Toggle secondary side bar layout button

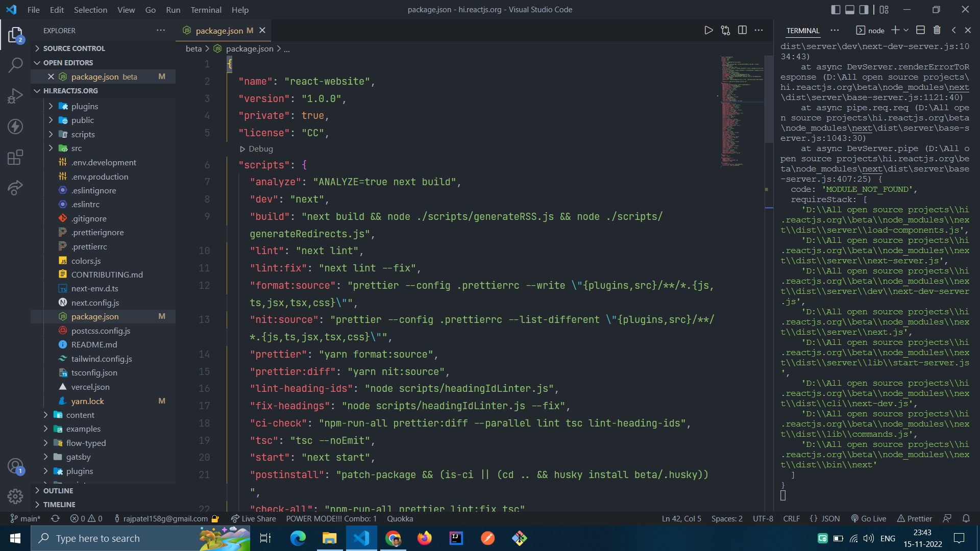tap(864, 10)
